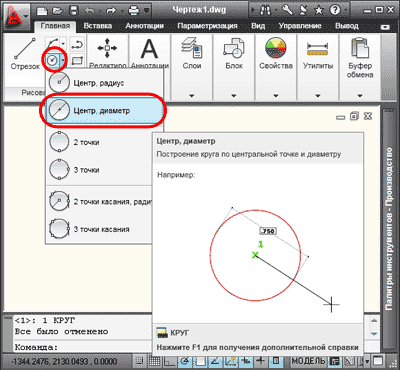Click the coordinates readout in status bar

(64, 362)
